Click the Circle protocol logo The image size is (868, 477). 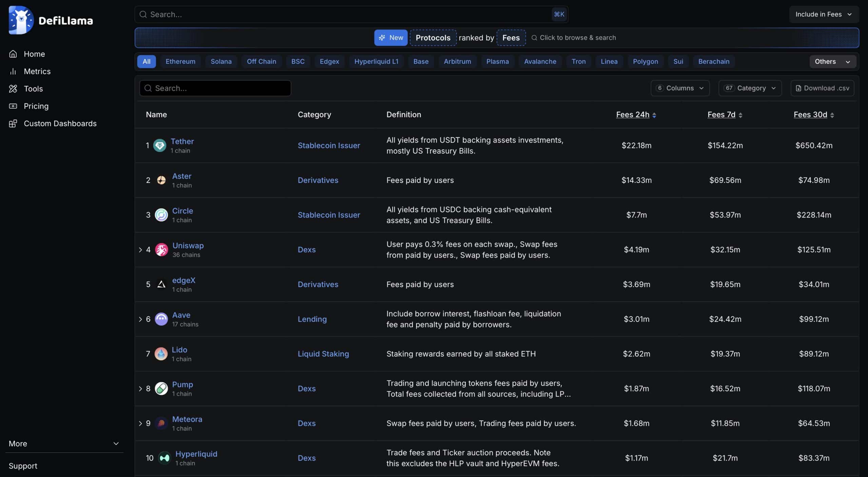[x=161, y=215]
